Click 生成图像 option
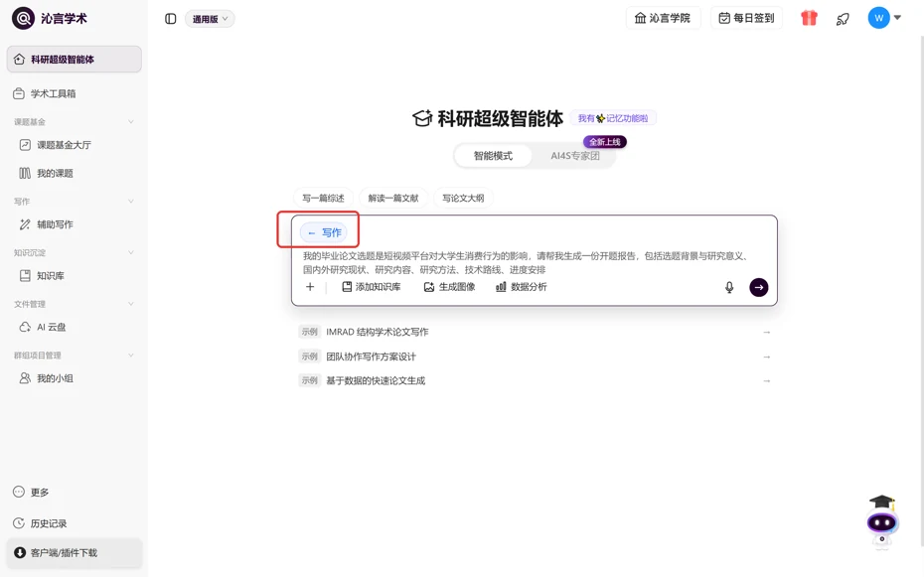924x577 pixels. 449,287
